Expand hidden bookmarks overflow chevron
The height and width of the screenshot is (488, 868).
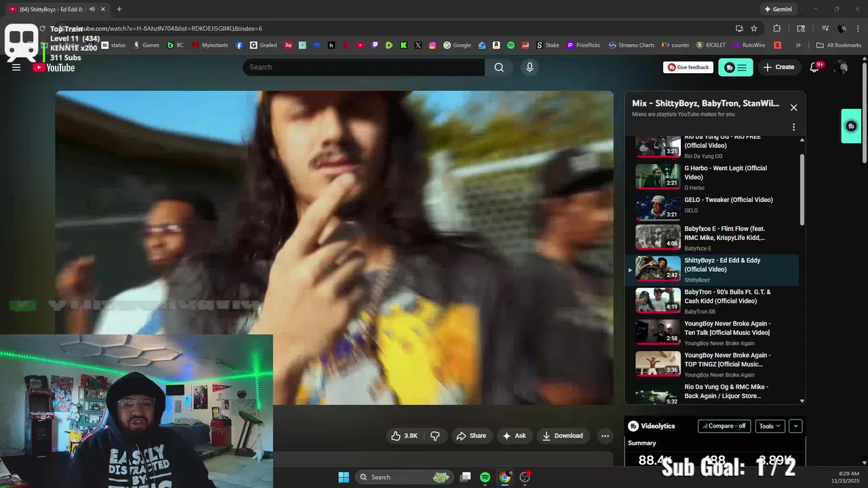pyautogui.click(x=798, y=45)
